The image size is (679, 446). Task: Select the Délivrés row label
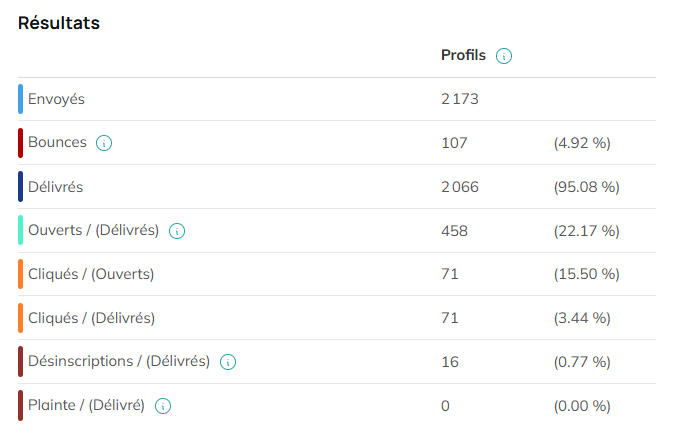(x=55, y=187)
